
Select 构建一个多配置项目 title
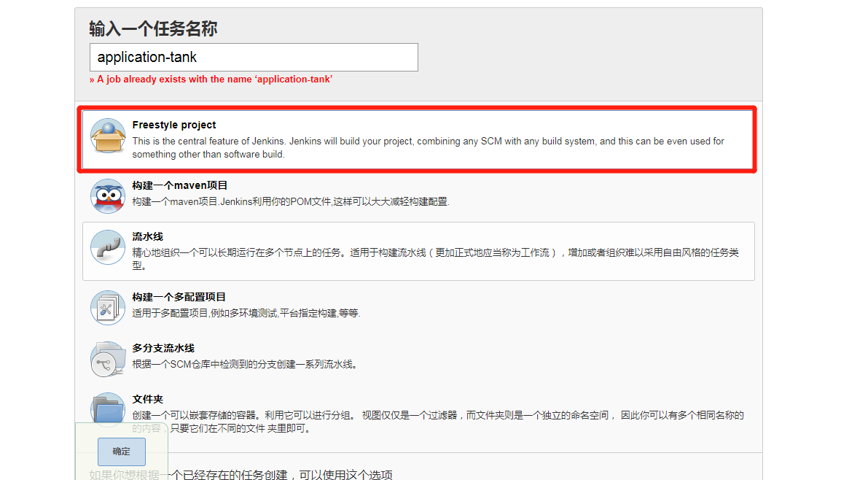click(179, 297)
